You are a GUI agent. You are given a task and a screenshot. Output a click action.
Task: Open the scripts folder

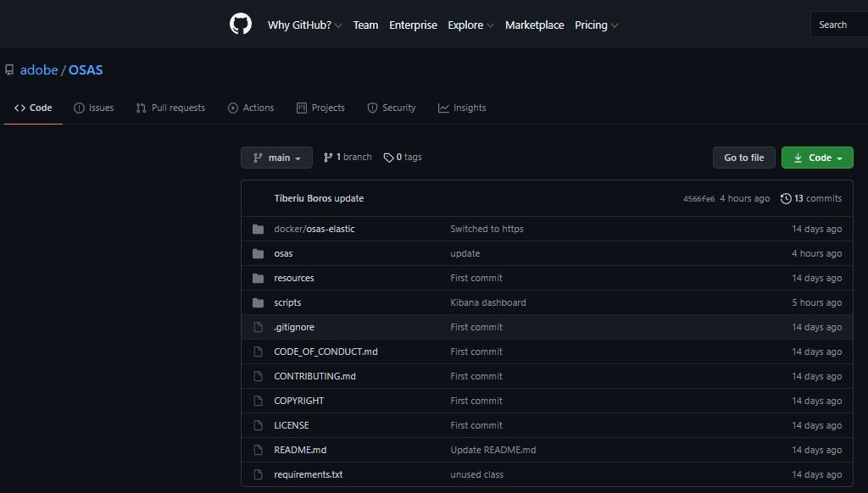287,302
